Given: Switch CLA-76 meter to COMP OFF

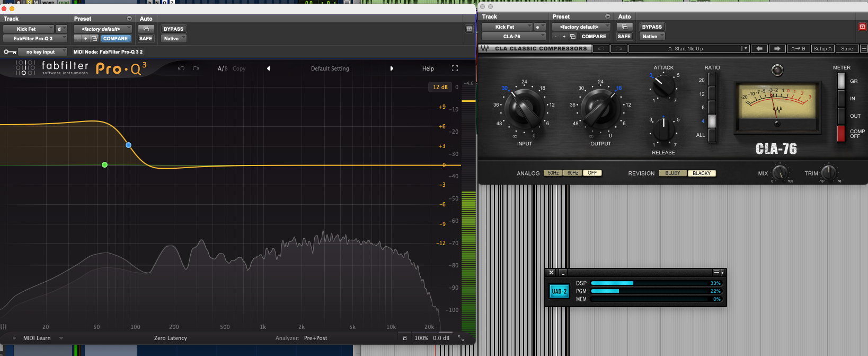Looking at the screenshot, I should point(842,134).
